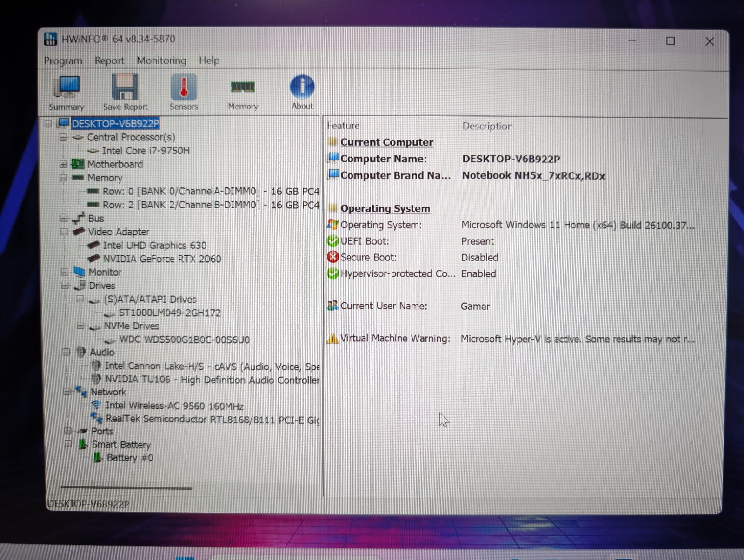This screenshot has width=744, height=560.
Task: Select NVIDIA TU106 High Definition Audio Controller
Action: [x=213, y=380]
